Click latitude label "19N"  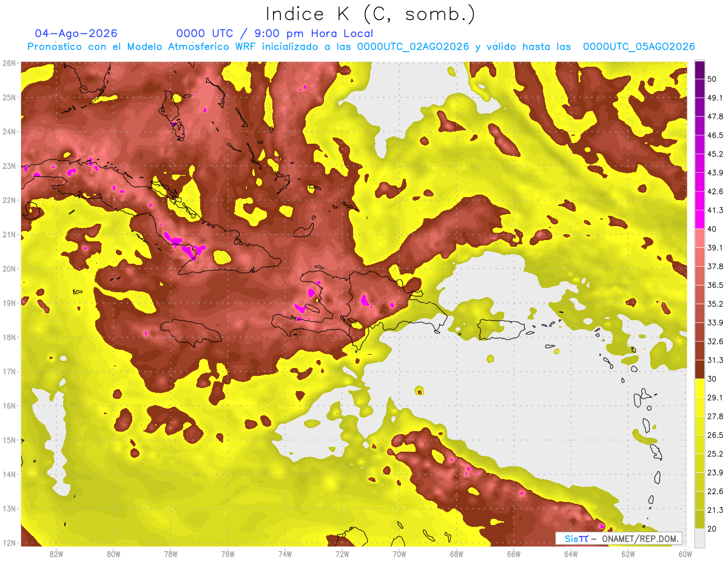click(9, 303)
